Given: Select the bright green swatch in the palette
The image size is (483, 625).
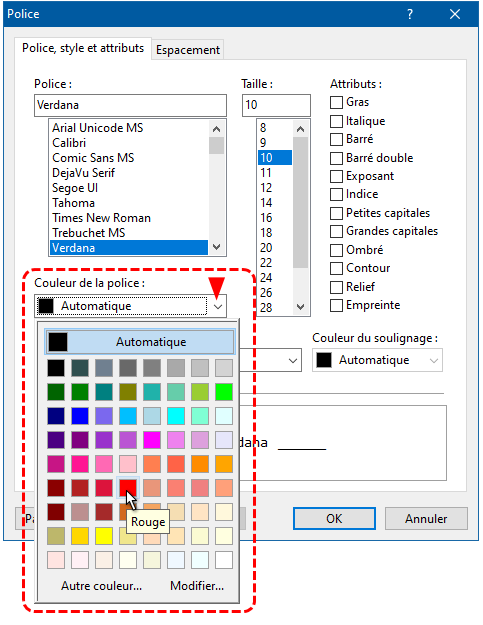Looking at the screenshot, I should (x=224, y=392).
